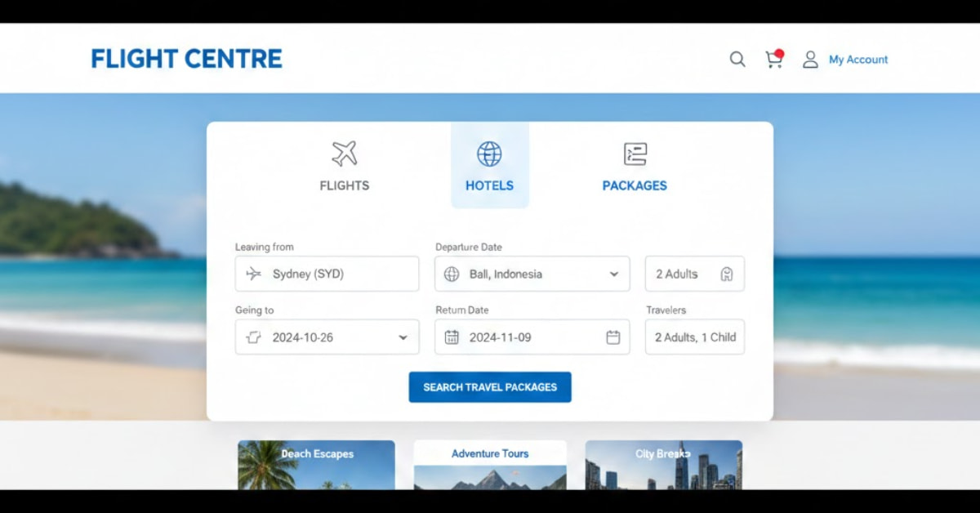The width and height of the screenshot is (980, 513).
Task: Click the calendar icon beside the Return Date
Action: click(x=613, y=337)
